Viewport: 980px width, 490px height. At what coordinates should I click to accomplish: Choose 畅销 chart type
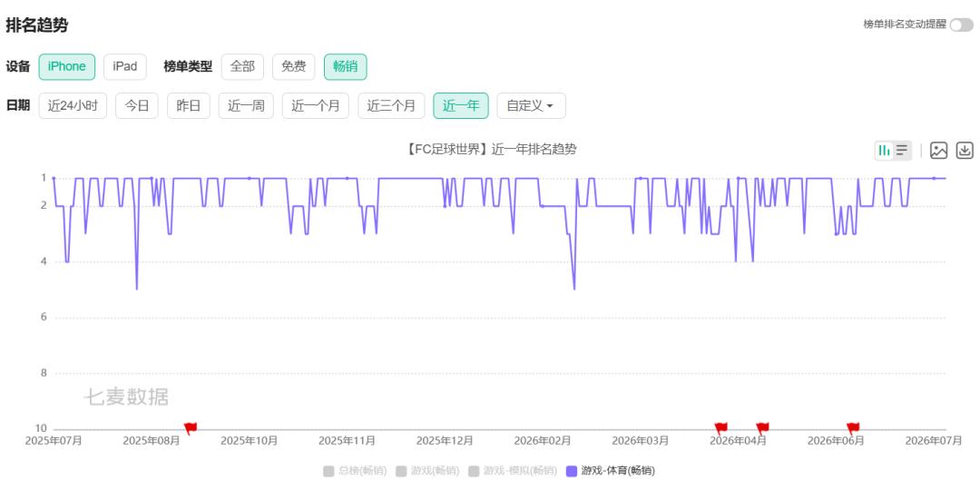click(x=345, y=67)
